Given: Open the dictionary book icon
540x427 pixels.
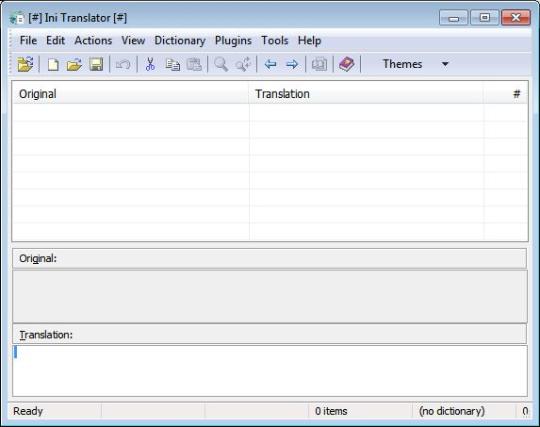Looking at the screenshot, I should (347, 64).
